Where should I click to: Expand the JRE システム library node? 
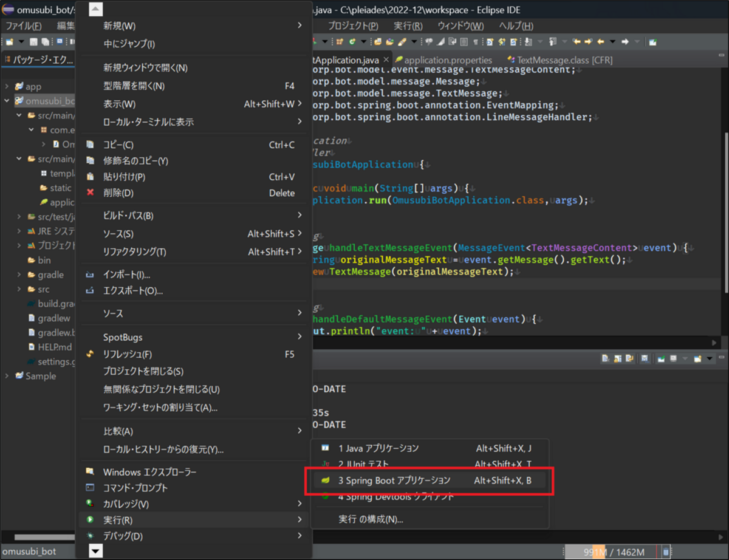(x=19, y=231)
